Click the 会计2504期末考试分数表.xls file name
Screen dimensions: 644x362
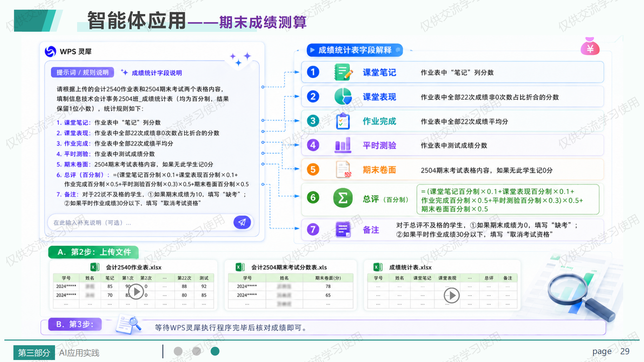click(x=289, y=267)
